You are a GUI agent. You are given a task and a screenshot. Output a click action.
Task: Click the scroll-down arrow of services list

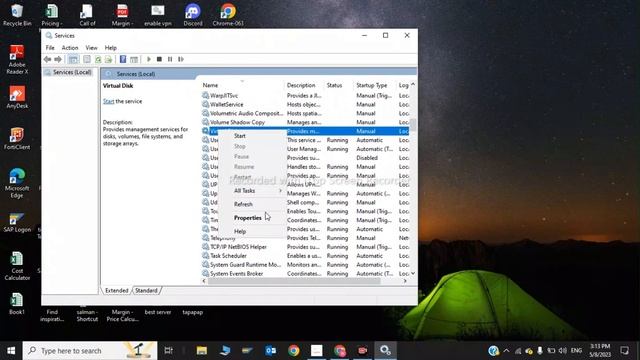[413, 273]
